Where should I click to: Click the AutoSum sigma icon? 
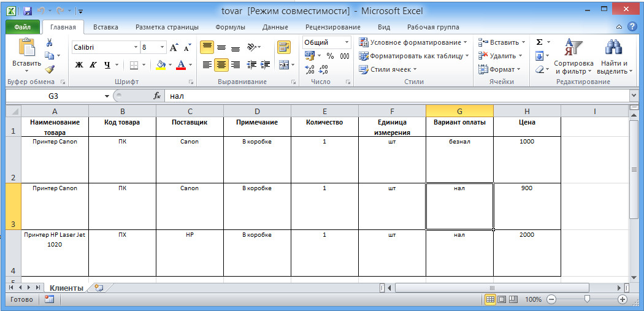click(x=540, y=42)
